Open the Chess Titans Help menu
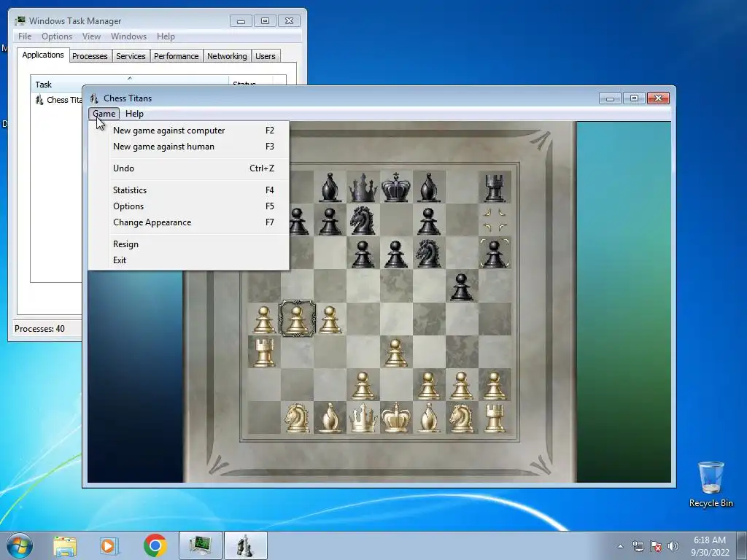The height and width of the screenshot is (560, 747). (134, 114)
